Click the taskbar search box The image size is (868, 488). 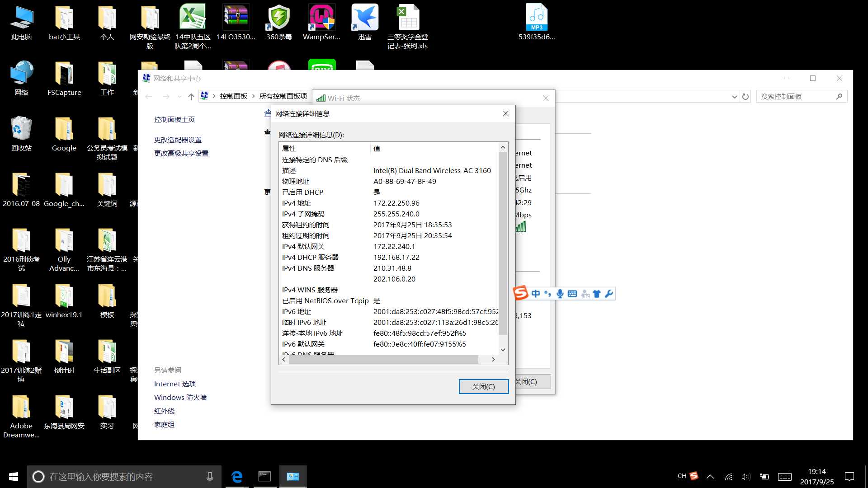click(x=124, y=477)
